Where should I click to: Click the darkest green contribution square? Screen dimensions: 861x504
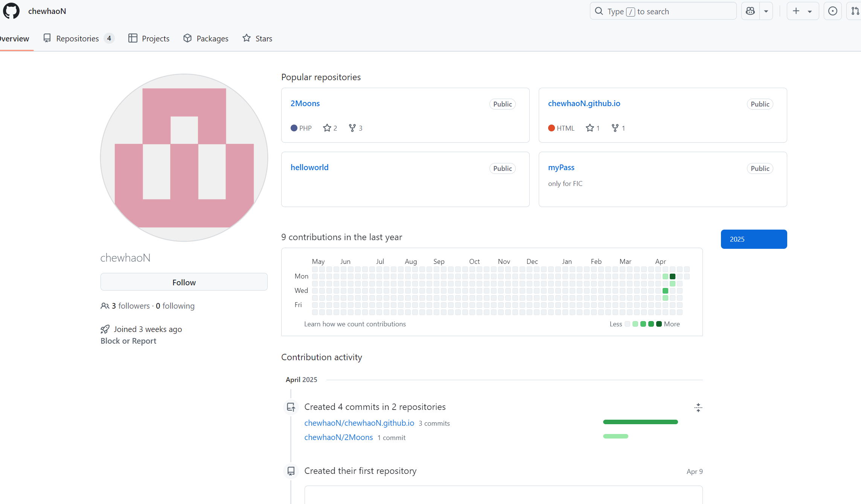[x=672, y=276]
